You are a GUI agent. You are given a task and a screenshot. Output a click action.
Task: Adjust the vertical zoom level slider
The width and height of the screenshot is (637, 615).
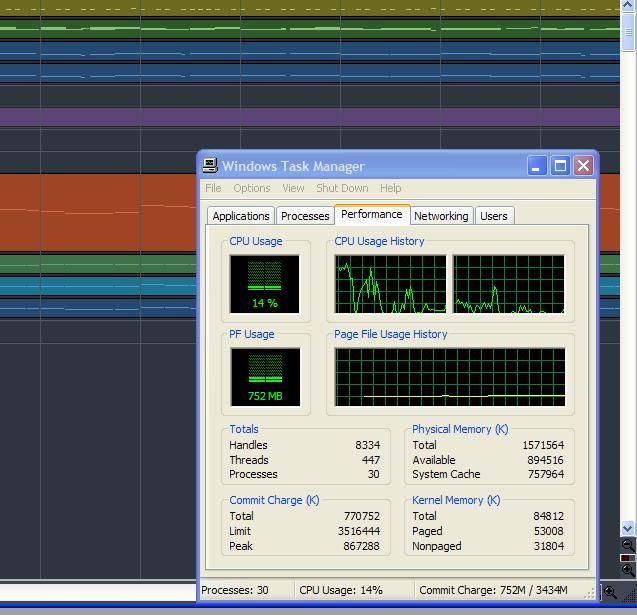coord(628,557)
